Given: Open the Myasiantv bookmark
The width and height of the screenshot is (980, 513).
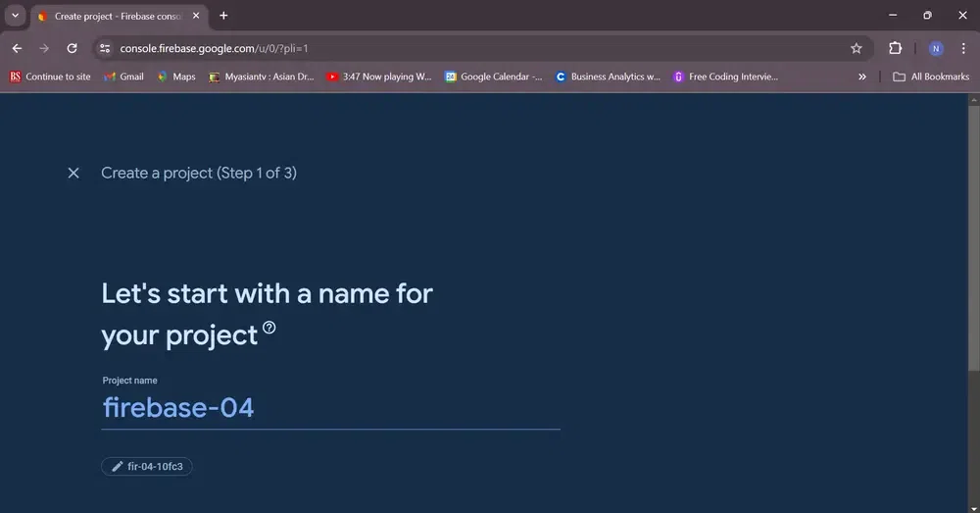Looking at the screenshot, I should tap(262, 77).
